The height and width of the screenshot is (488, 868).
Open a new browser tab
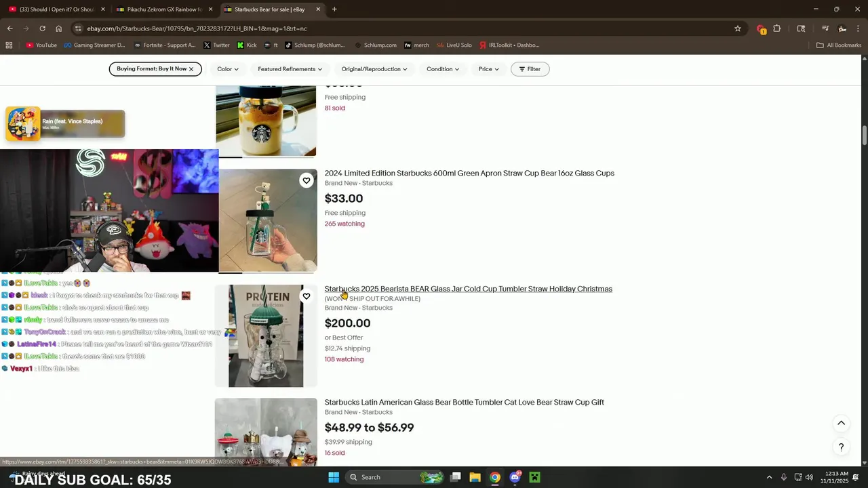coord(334,9)
